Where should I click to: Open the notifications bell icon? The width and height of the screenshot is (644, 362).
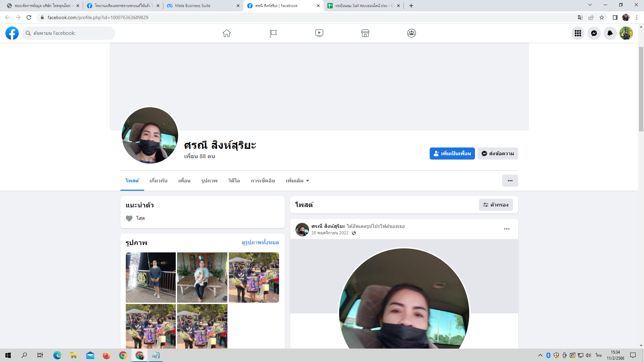pos(610,33)
